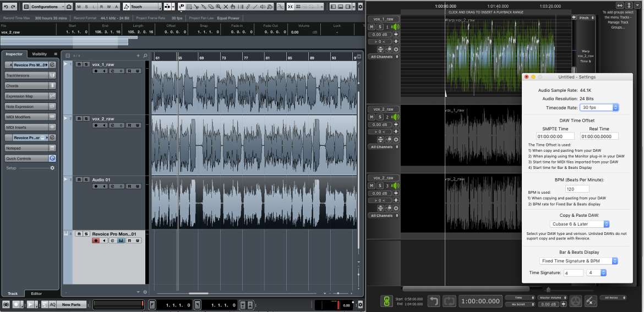The height and width of the screenshot is (312, 644).
Task: Toggle track 3 speaker output in Revoice
Action: [x=396, y=187]
